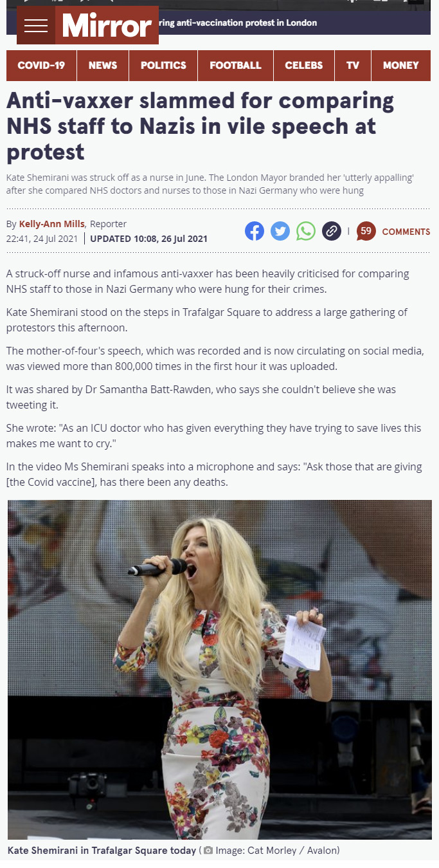Click the 59 comments bubble

366,231
